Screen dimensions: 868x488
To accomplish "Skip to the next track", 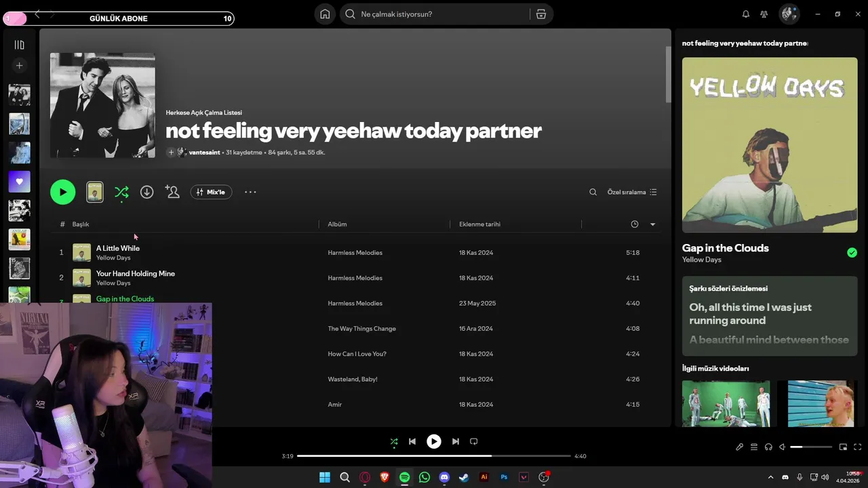I will coord(455,441).
